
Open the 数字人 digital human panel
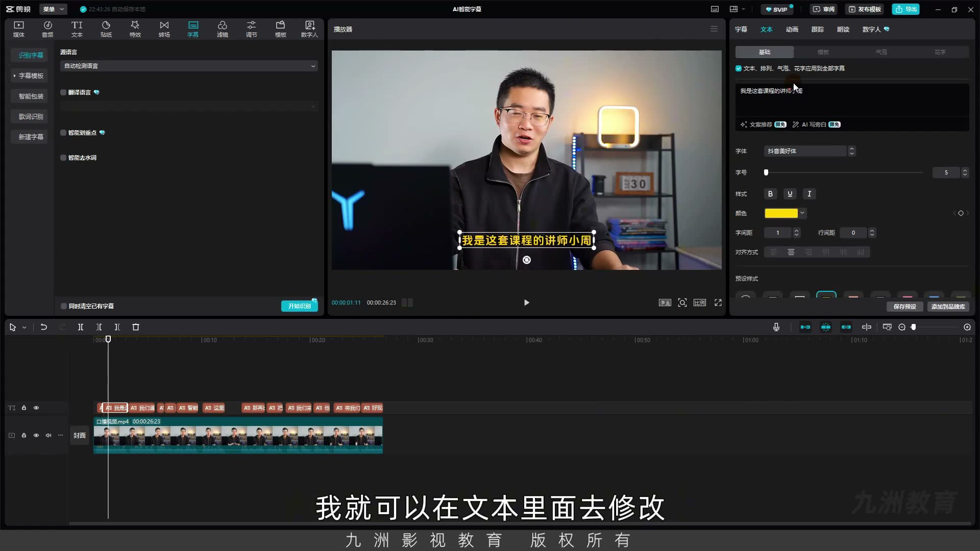(x=309, y=29)
